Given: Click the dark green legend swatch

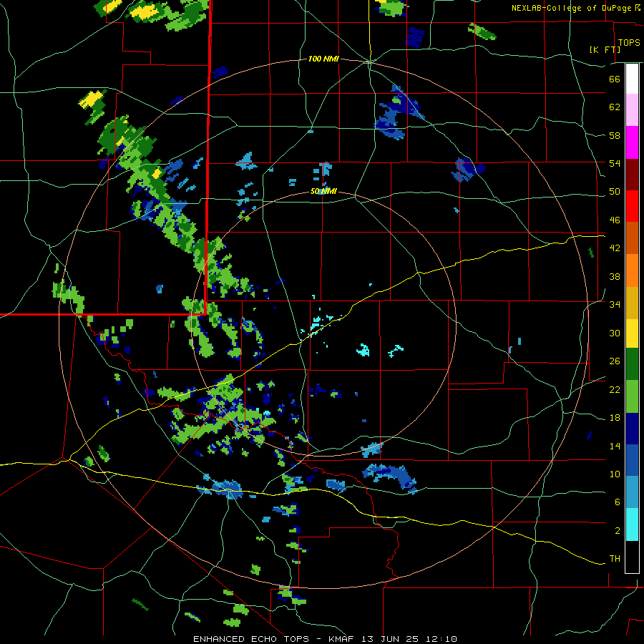Looking at the screenshot, I should pos(632,364).
